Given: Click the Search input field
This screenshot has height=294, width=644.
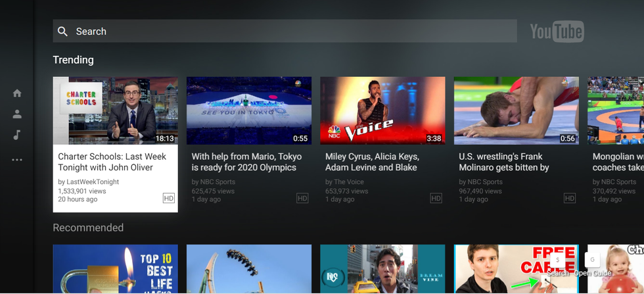Looking at the screenshot, I should [x=289, y=32].
